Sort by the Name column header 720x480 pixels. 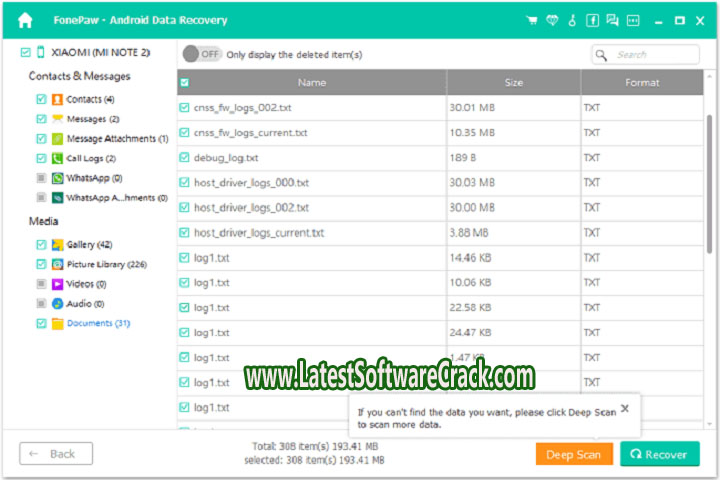(312, 83)
